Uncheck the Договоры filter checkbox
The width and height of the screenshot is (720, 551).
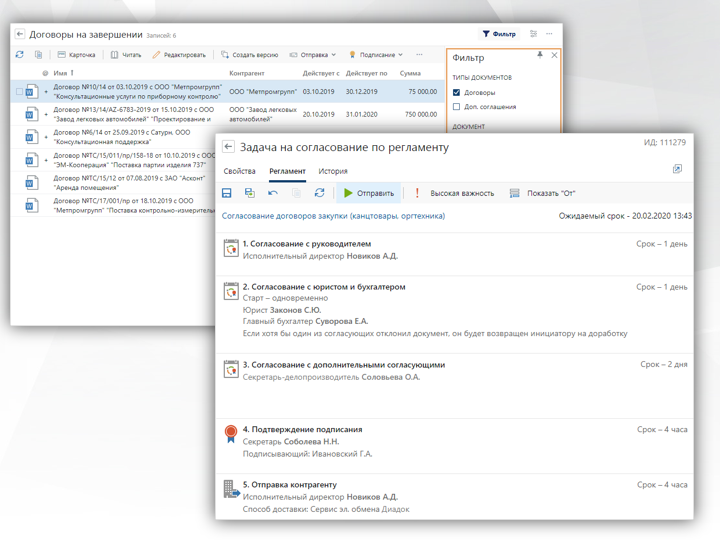(x=456, y=92)
